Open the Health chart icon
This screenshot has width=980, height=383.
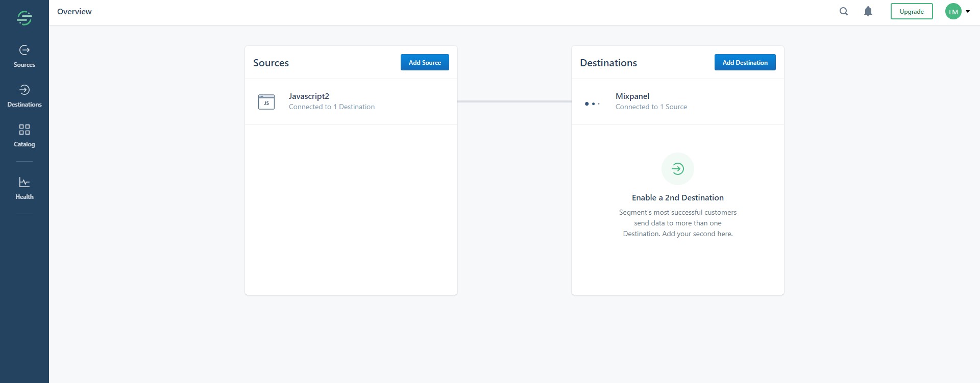(x=24, y=182)
